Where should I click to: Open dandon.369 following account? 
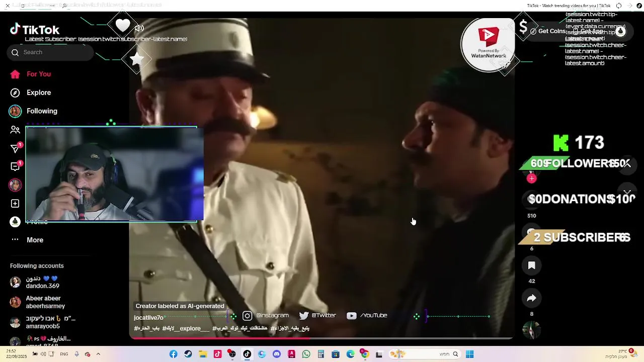coord(43,282)
